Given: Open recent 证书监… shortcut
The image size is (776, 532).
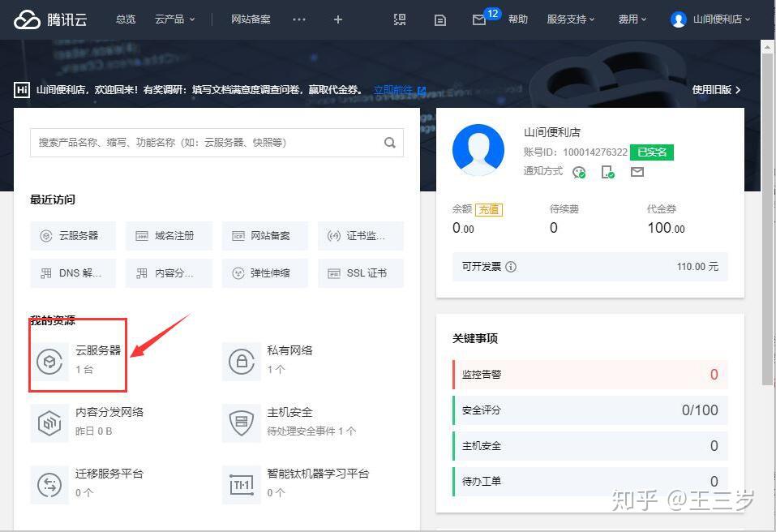Looking at the screenshot, I should click(361, 235).
